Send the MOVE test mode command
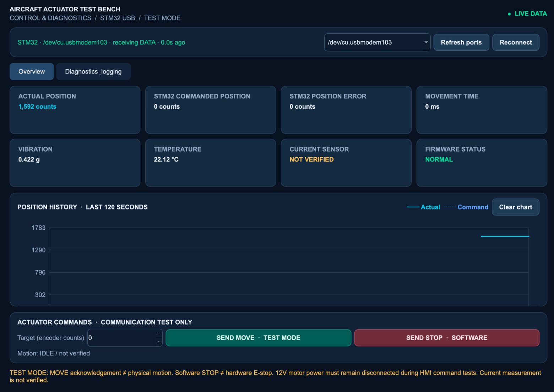Image resolution: width=554 pixels, height=392 pixels. tap(259, 338)
